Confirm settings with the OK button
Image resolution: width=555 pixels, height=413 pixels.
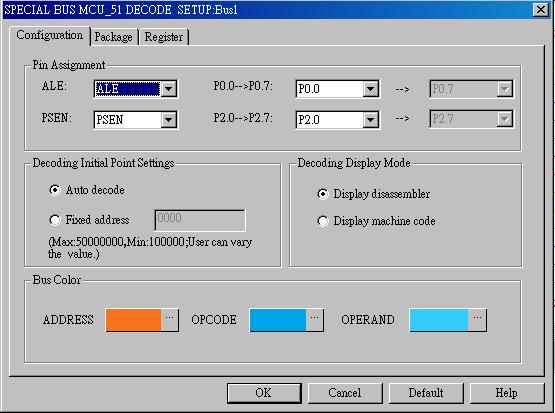pyautogui.click(x=264, y=393)
